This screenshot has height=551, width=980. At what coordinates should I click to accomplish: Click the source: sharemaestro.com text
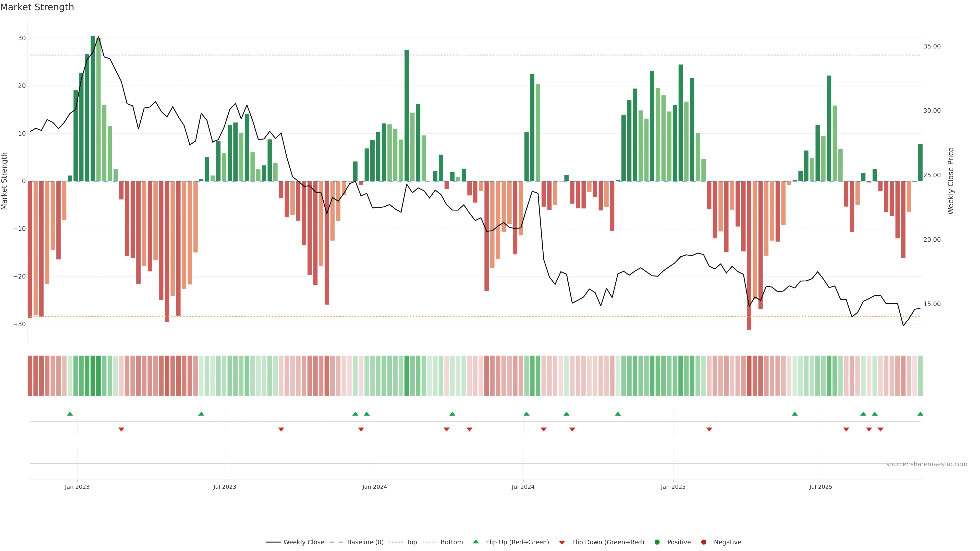coord(926,464)
